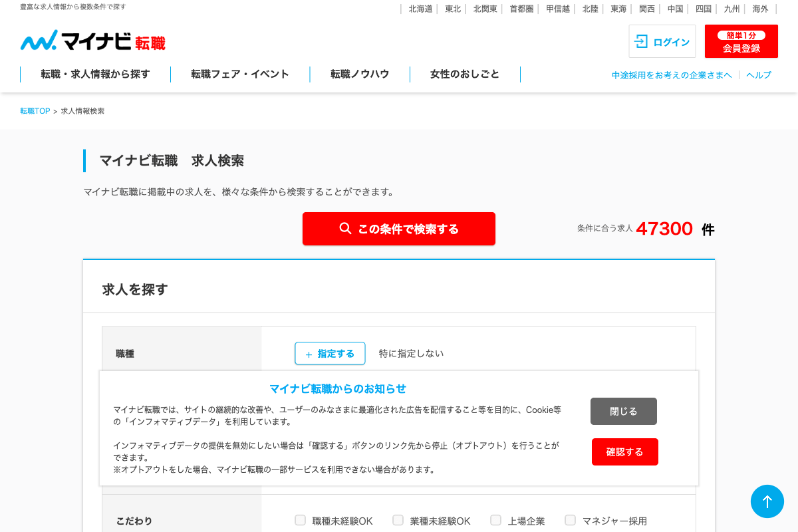Select the 北海道 region link

[x=420, y=9]
